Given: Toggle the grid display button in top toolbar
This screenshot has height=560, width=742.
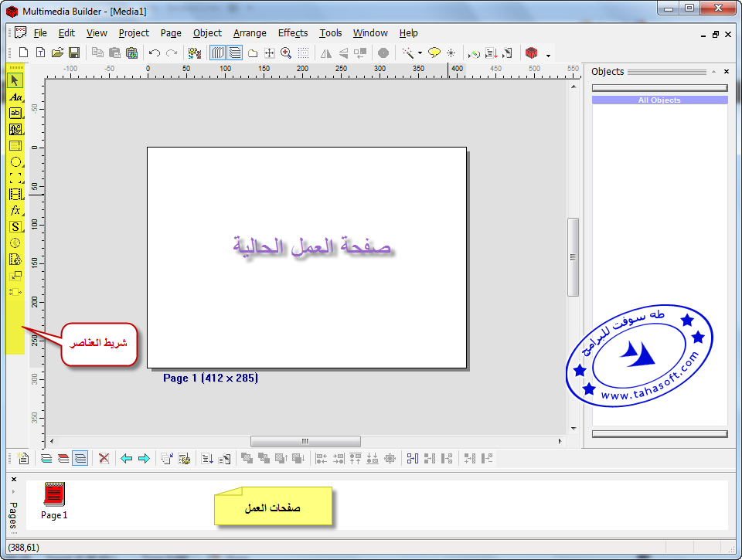Looking at the screenshot, I should tap(304, 53).
